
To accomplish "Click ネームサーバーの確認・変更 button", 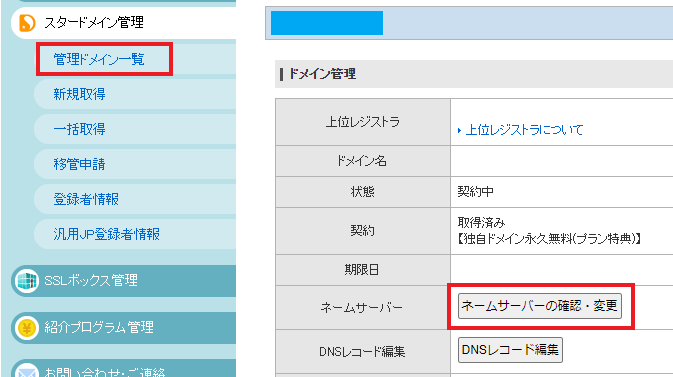I will point(540,306).
